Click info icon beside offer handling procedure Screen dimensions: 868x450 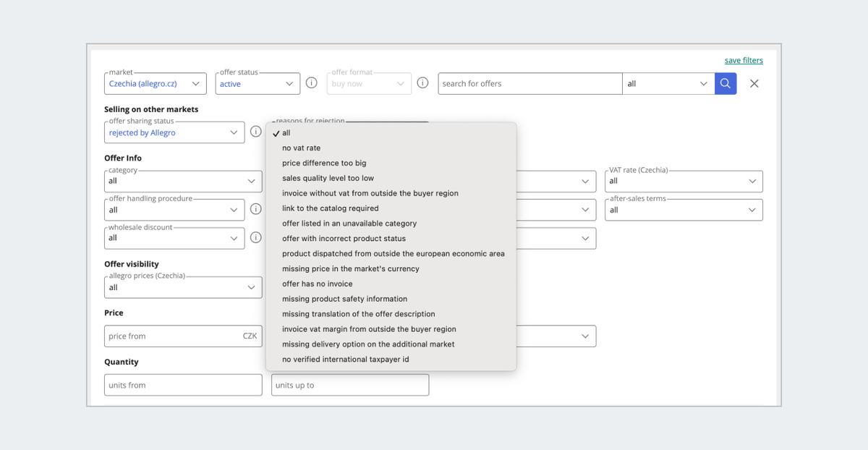(256, 209)
